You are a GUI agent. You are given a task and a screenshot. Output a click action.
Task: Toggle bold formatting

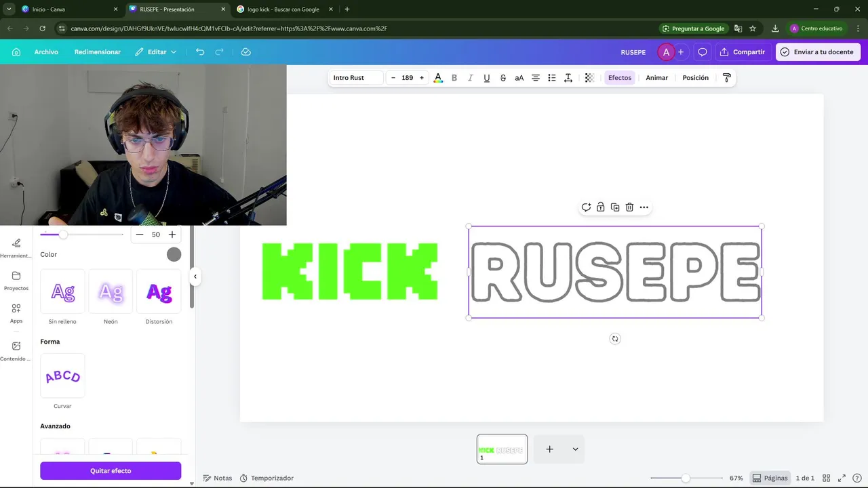pyautogui.click(x=454, y=78)
